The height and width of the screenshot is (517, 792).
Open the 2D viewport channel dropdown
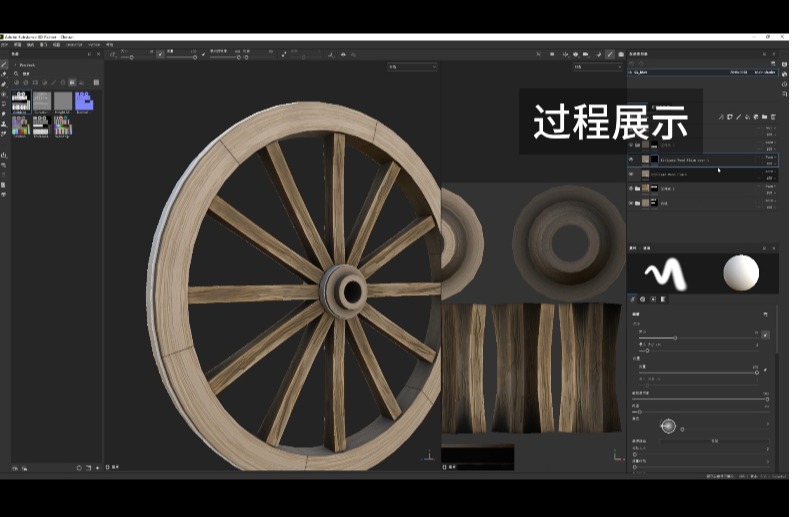coord(597,67)
